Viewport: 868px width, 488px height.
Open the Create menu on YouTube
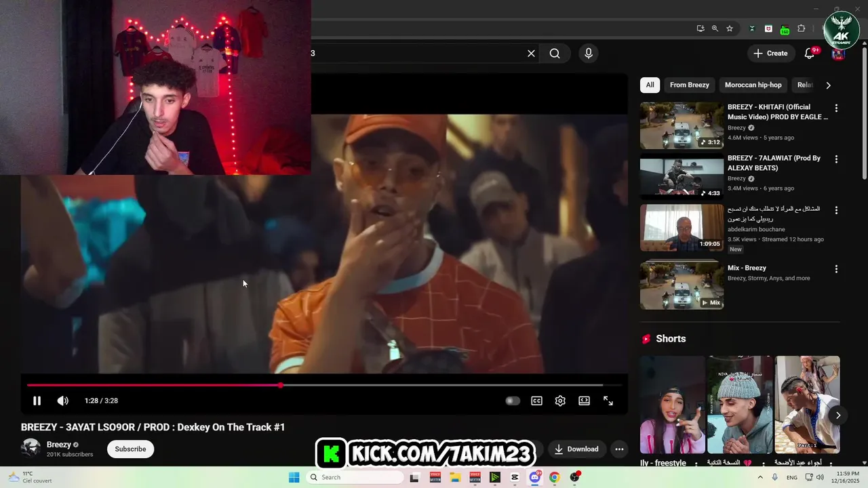tap(770, 54)
